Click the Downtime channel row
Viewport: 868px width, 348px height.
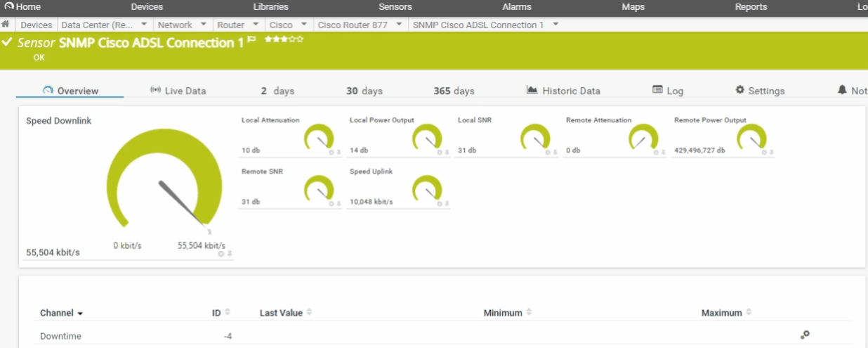60,336
